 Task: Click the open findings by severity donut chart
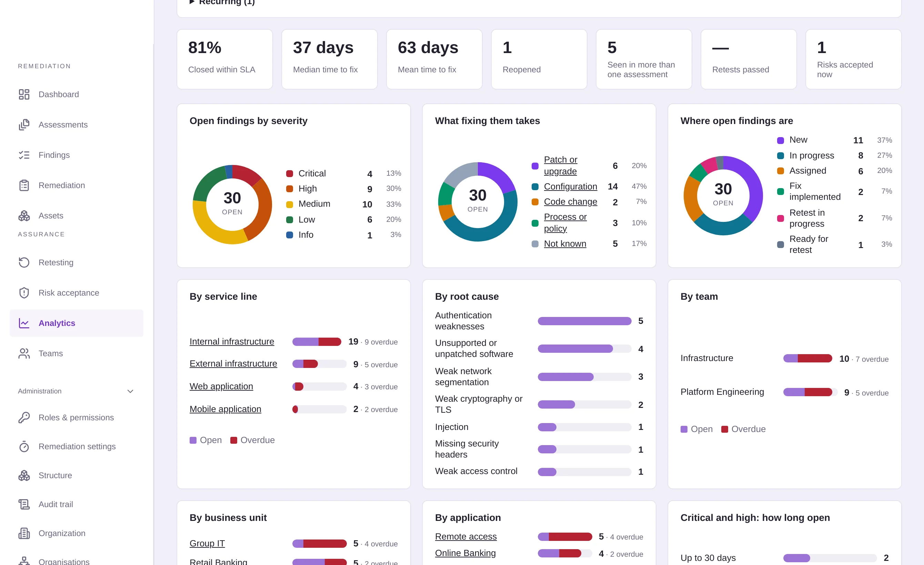point(232,205)
